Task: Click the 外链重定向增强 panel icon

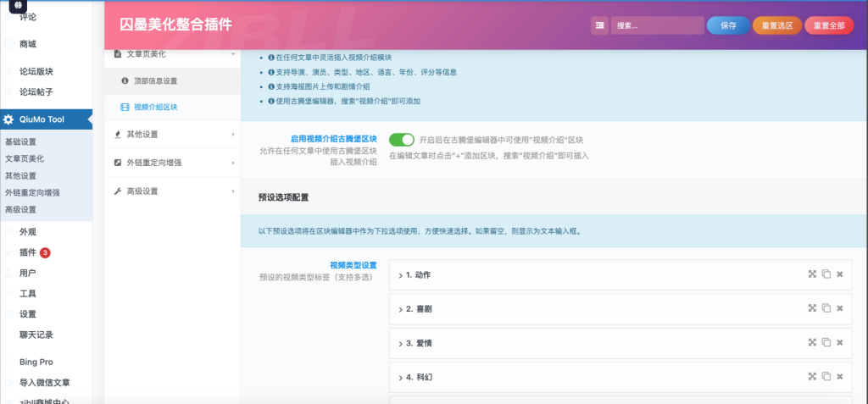Action: pos(117,163)
